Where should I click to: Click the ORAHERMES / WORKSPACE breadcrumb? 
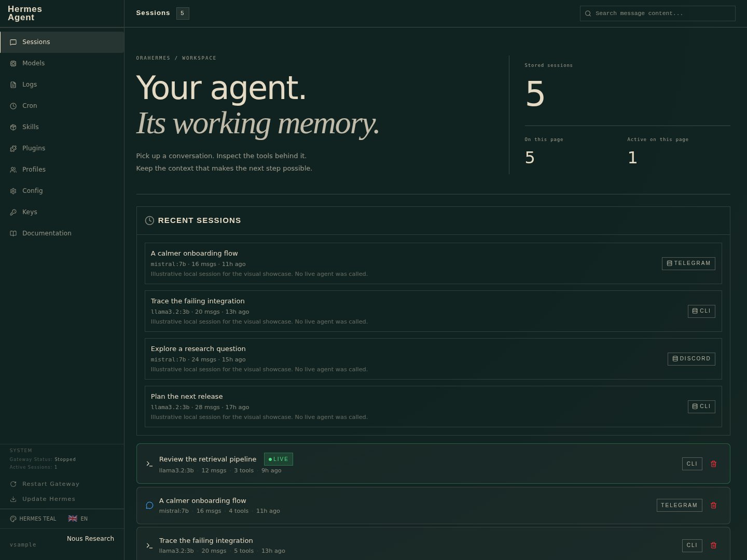[176, 58]
